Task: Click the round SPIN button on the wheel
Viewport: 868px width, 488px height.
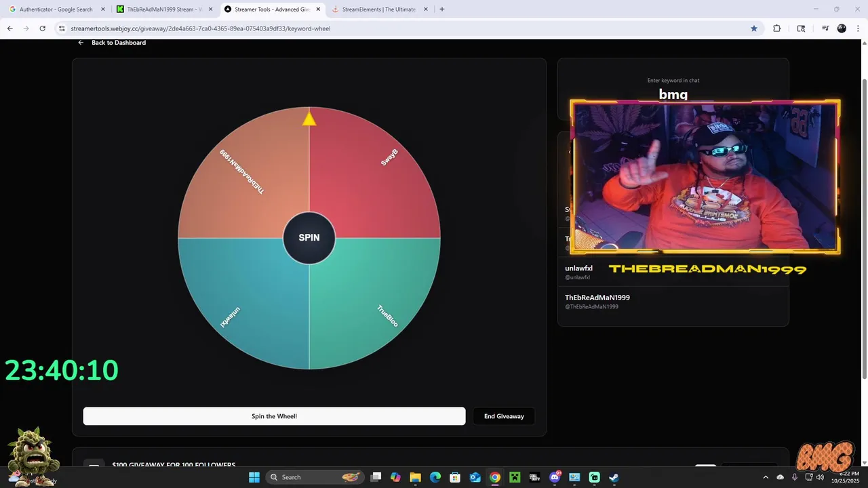Action: (309, 238)
